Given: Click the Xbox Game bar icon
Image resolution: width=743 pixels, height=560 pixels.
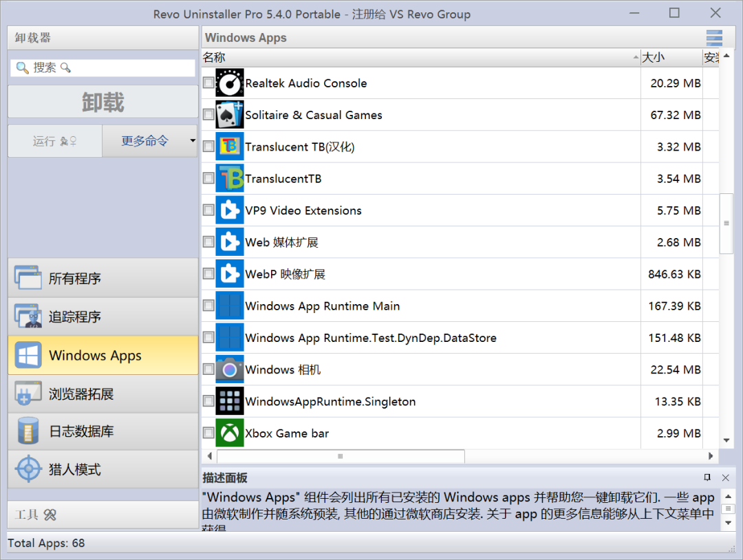Looking at the screenshot, I should pos(230,433).
